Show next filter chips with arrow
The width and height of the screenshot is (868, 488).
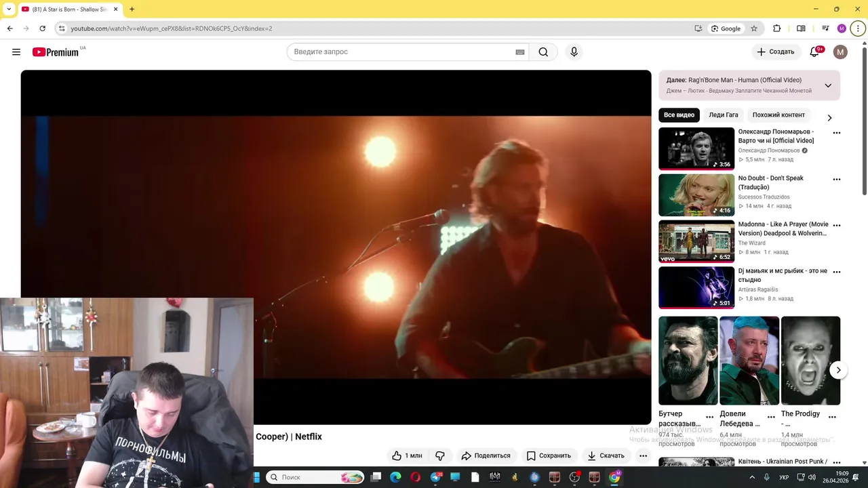click(829, 117)
